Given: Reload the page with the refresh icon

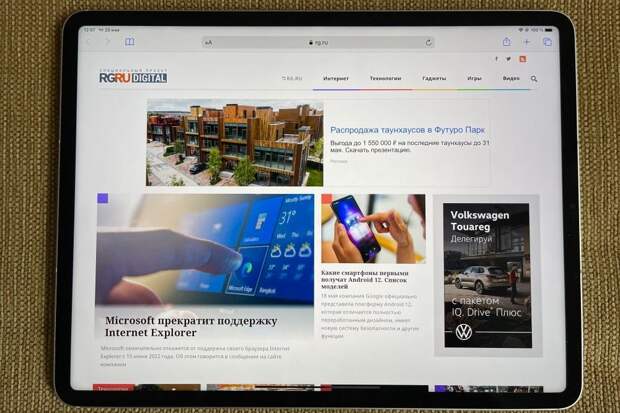Looking at the screenshot, I should pyautogui.click(x=429, y=42).
